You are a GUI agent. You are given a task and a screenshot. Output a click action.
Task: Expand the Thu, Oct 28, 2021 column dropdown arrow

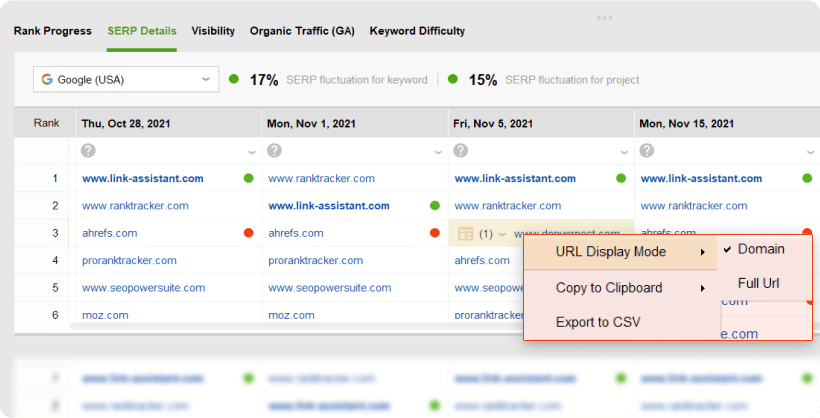252,152
